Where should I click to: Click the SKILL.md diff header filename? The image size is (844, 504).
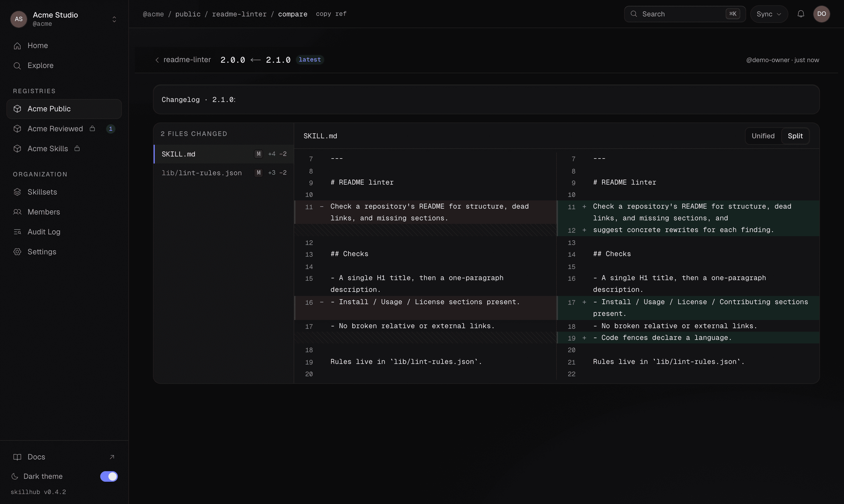click(x=320, y=136)
